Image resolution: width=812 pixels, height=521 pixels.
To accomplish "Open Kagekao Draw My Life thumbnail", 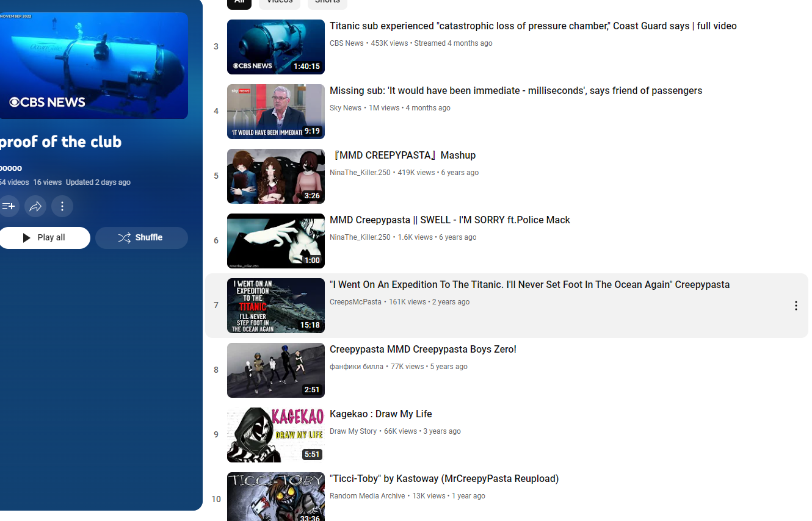I will tap(276, 435).
